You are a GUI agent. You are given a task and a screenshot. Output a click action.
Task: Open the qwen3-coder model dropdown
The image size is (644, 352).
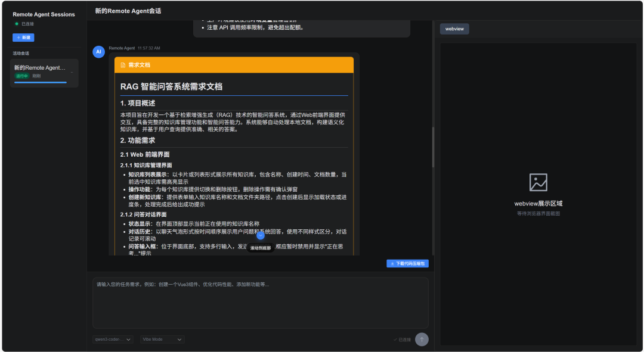(x=113, y=339)
